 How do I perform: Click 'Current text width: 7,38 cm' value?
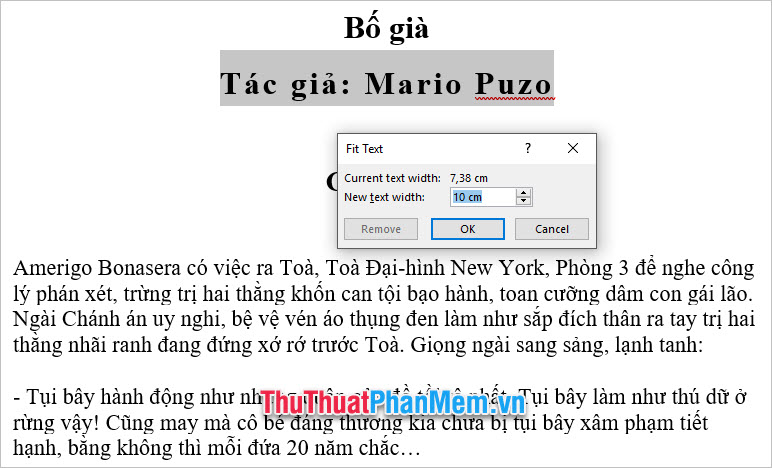[x=469, y=178]
